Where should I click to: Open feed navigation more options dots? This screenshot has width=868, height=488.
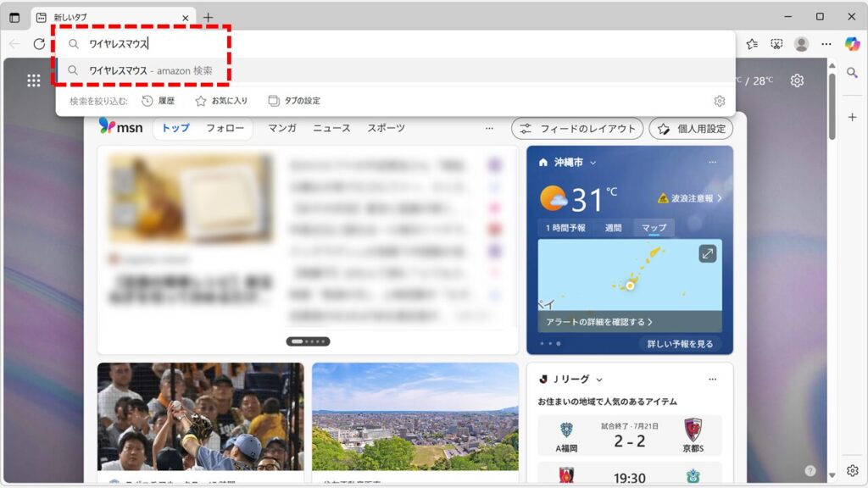coord(489,129)
